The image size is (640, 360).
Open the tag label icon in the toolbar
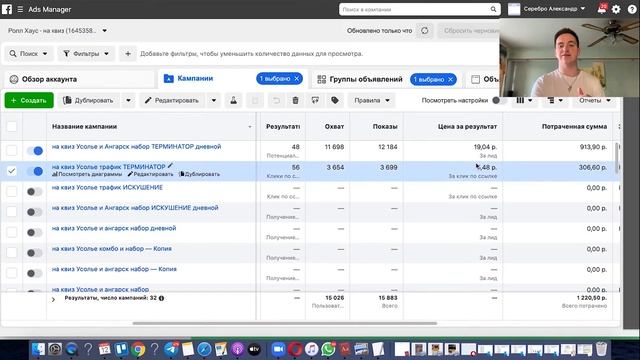[x=335, y=100]
